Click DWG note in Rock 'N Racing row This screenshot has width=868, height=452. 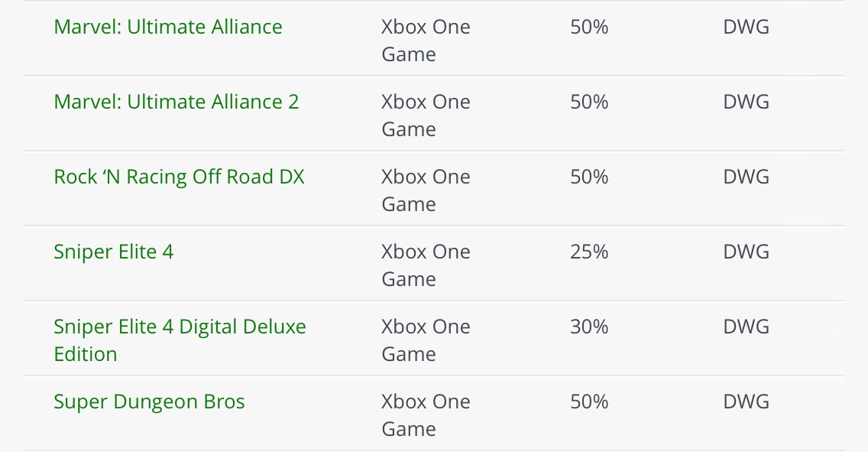pyautogui.click(x=746, y=177)
